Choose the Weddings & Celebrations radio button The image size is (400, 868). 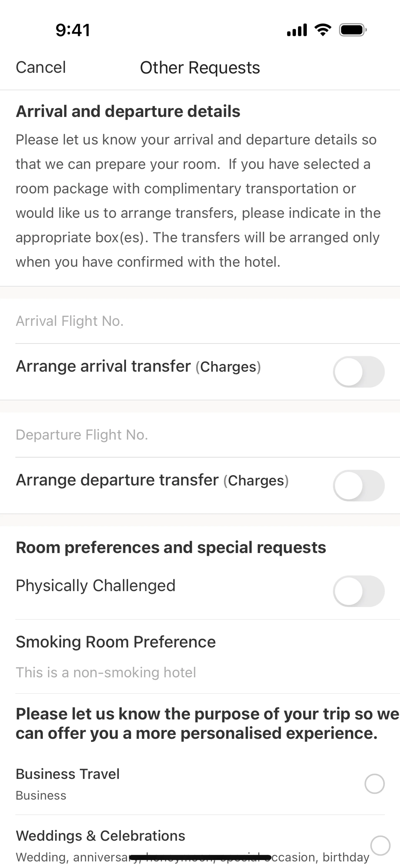click(x=380, y=845)
